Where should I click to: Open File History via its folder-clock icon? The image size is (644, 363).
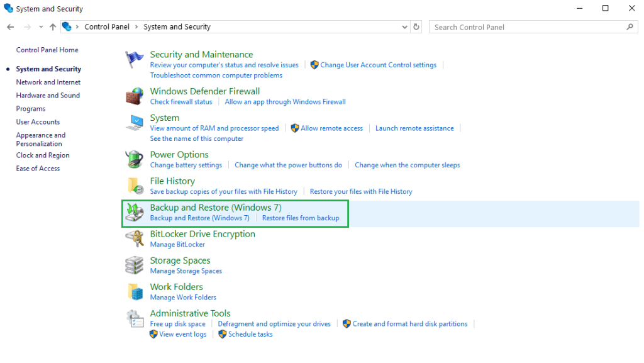134,186
